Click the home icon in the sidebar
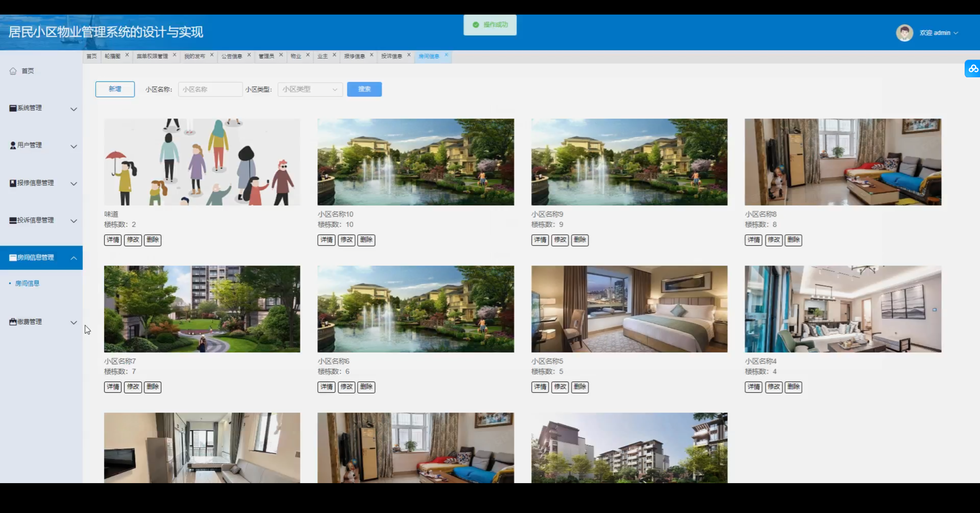 pyautogui.click(x=13, y=71)
